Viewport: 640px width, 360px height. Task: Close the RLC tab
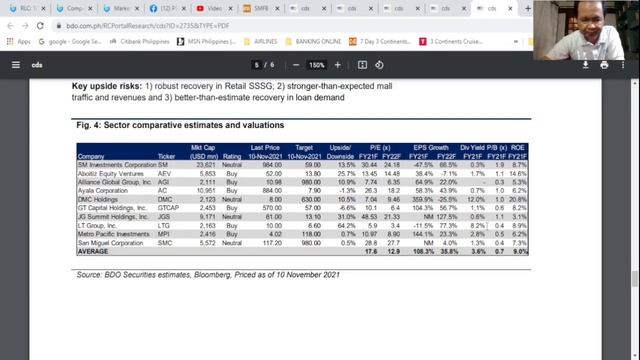pos(43,8)
